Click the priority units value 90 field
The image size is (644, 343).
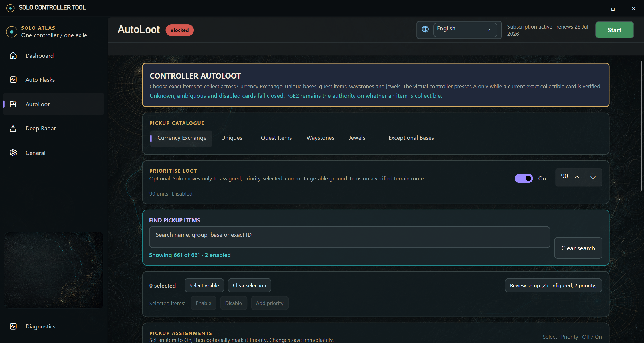564,176
